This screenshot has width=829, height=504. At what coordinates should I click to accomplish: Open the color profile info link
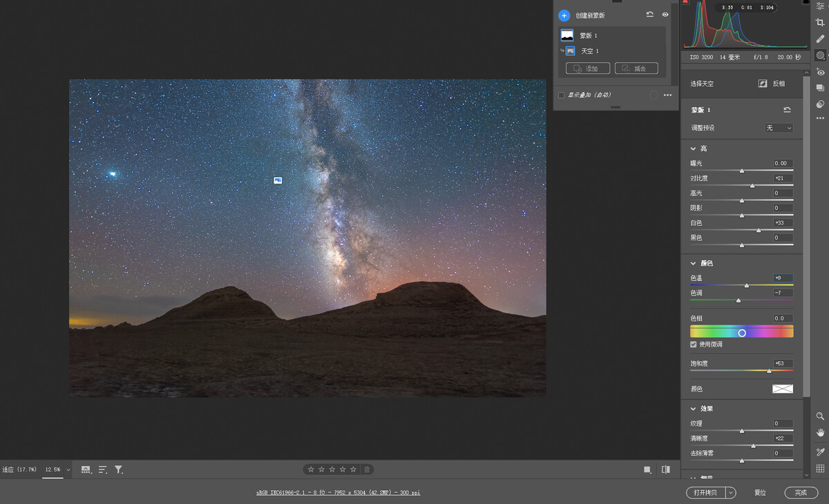[x=338, y=493]
